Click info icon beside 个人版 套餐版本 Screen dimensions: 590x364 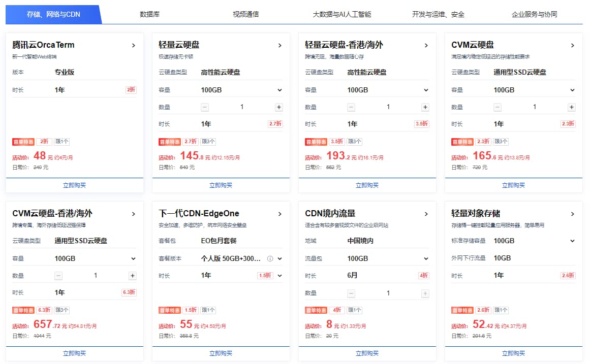pyautogui.click(x=270, y=258)
